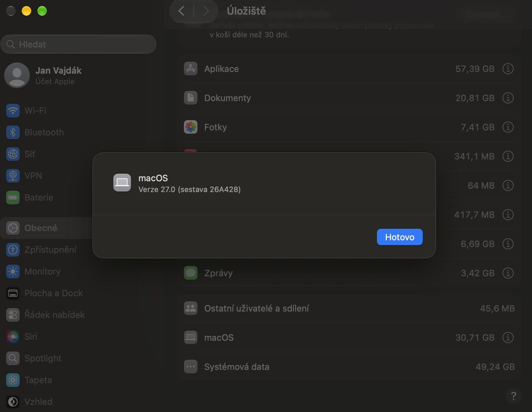
Task: Go forward with the right chevron
Action: pyautogui.click(x=206, y=11)
